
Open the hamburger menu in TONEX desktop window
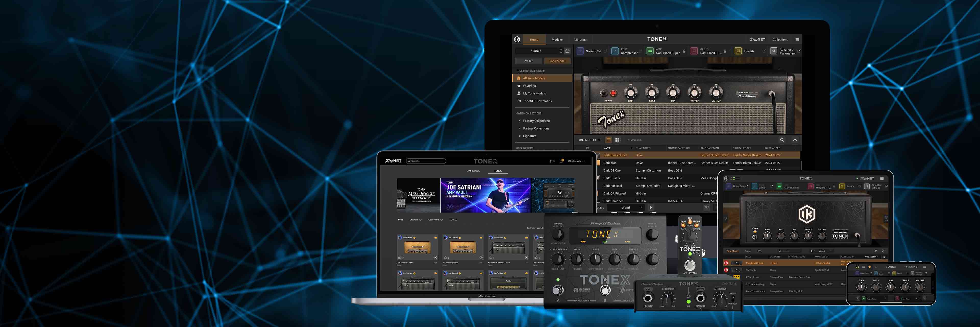pos(797,39)
